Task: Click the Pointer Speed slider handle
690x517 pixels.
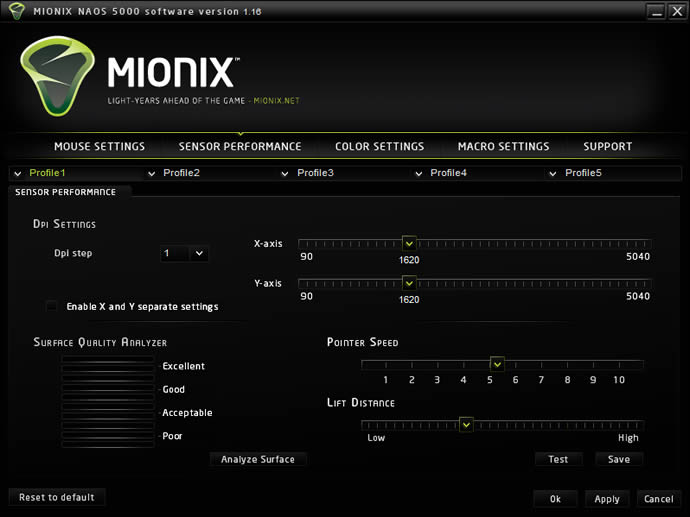Action: point(497,364)
